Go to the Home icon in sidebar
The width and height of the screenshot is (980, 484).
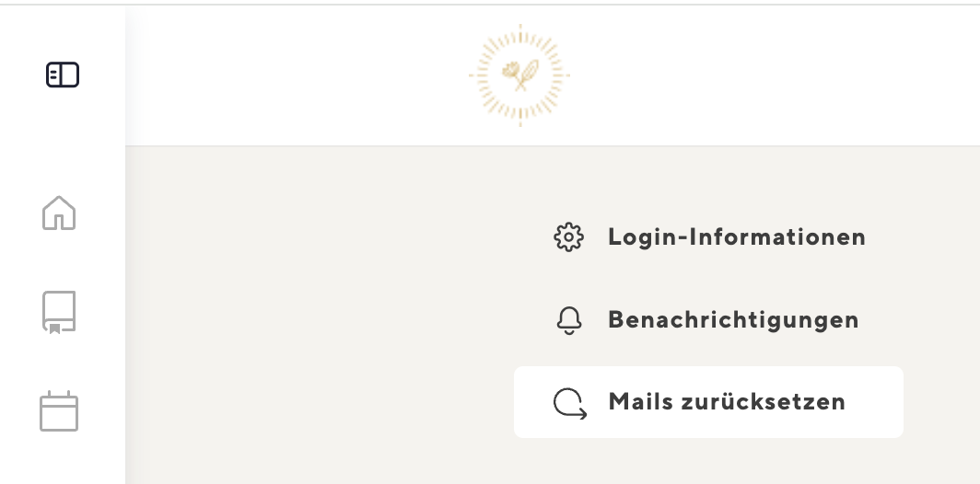pyautogui.click(x=59, y=213)
